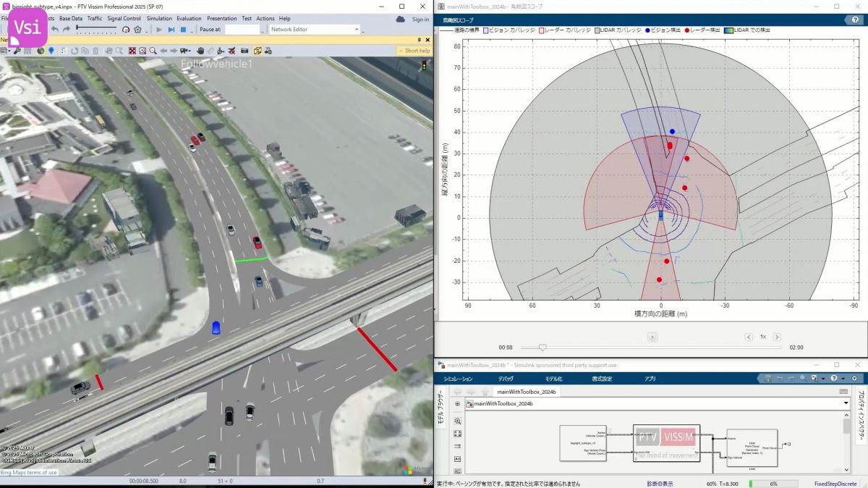Viewport: 868px width, 488px height.
Task: Click the single-step simulation icon in Vissim
Action: click(171, 30)
